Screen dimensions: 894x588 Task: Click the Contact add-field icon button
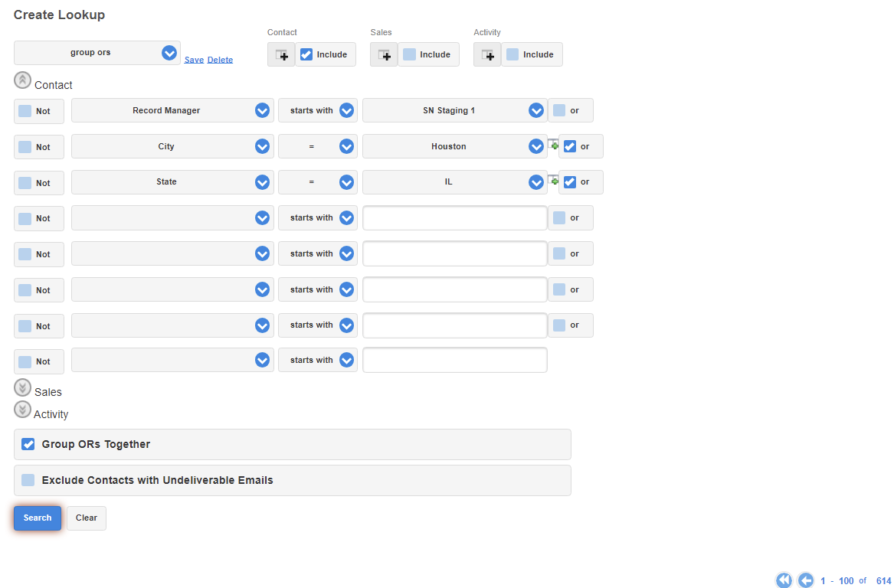pos(281,55)
